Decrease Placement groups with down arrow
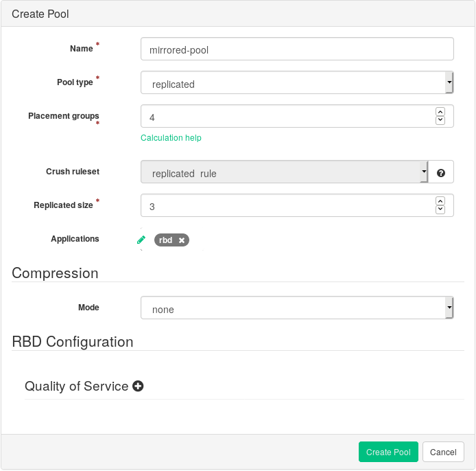Screen dimensions: 476x471 pos(440,121)
